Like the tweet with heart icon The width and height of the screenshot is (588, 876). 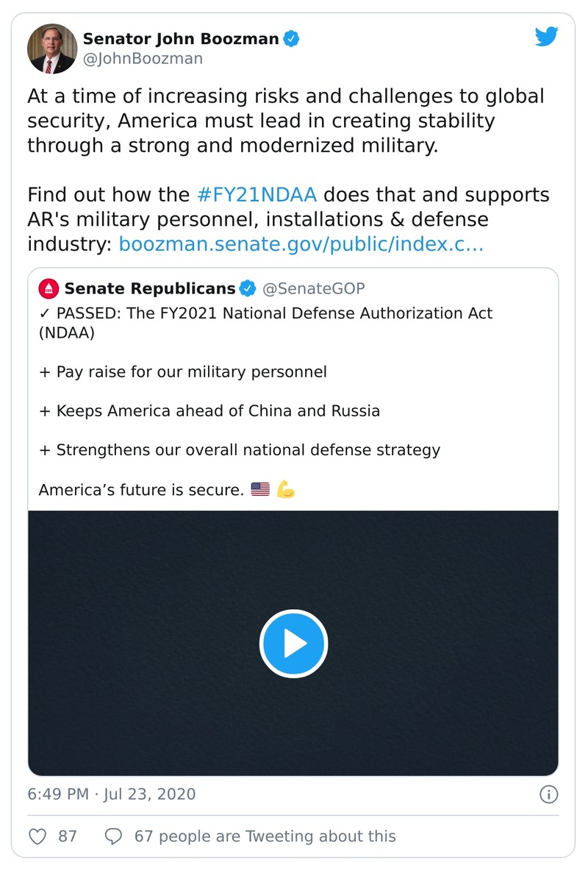(x=37, y=836)
